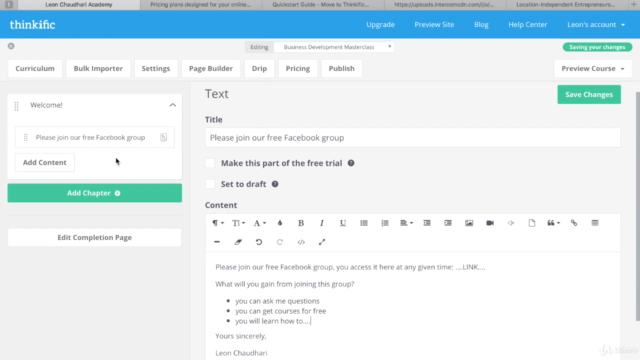Switch to Pricing plans browser tab
Screen dimensions: 640x360
tap(200, 4)
